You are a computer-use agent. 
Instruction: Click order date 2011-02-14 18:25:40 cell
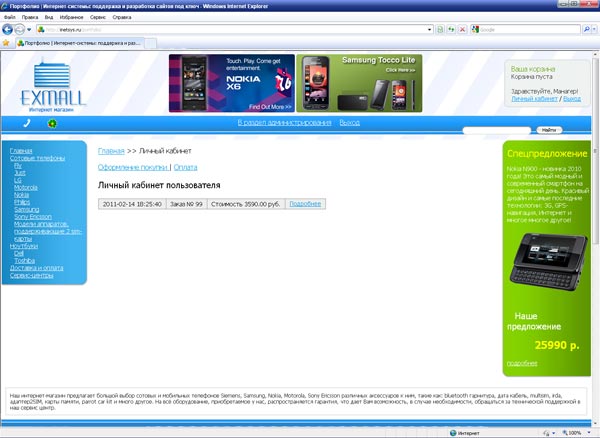(x=132, y=204)
